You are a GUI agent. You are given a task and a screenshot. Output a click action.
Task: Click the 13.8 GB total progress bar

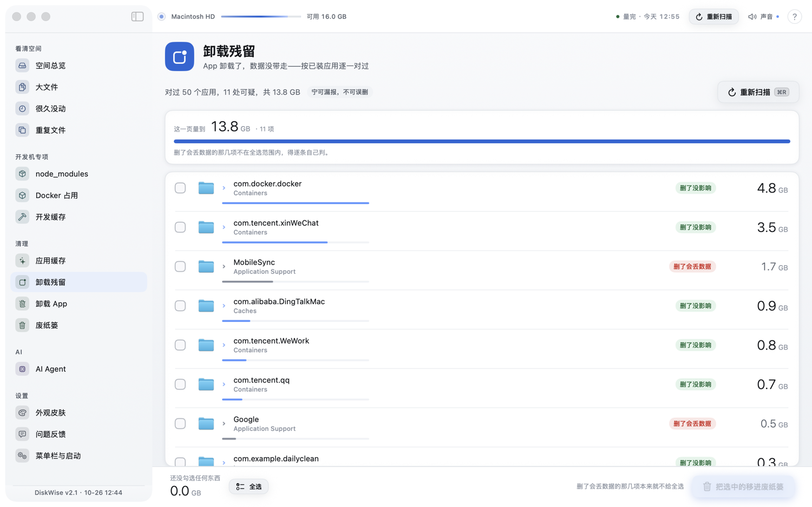482,141
